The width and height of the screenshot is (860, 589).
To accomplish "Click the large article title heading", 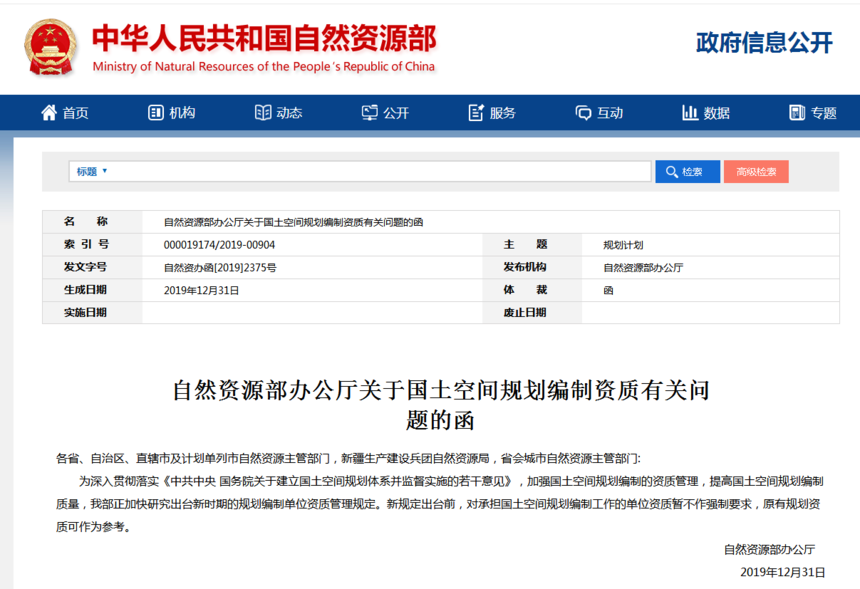I will [x=441, y=405].
